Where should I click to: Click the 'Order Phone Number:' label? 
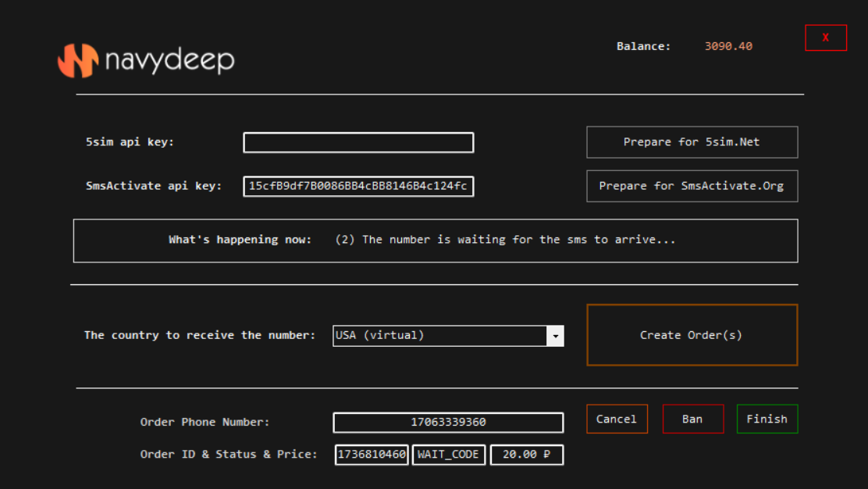point(205,423)
